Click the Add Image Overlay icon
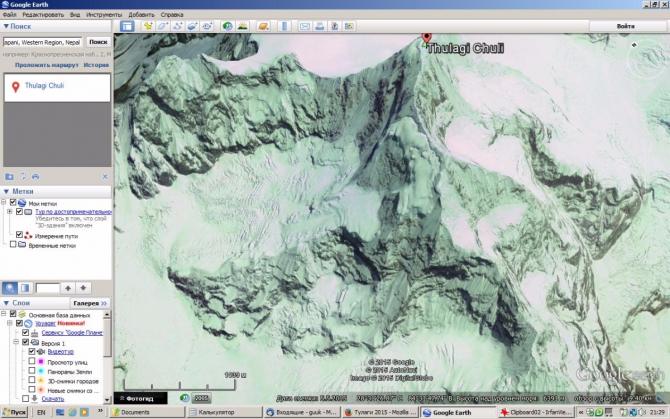This screenshot has width=670, height=419. click(192, 26)
